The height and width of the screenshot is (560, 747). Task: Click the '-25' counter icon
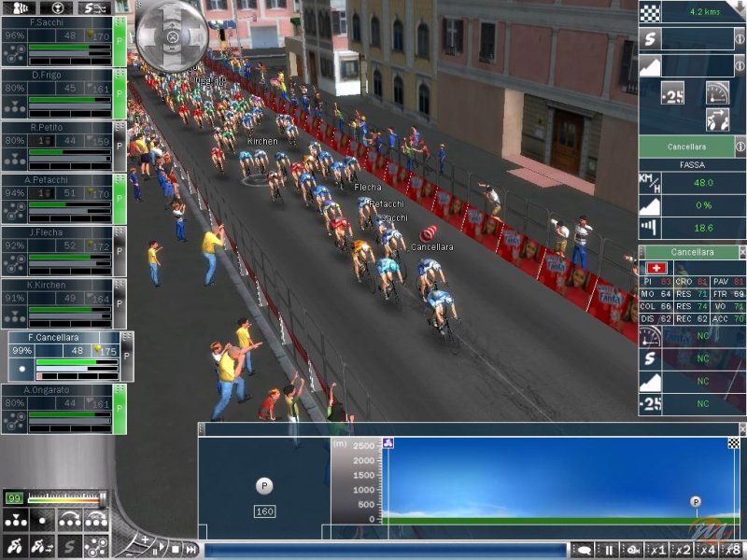point(674,92)
